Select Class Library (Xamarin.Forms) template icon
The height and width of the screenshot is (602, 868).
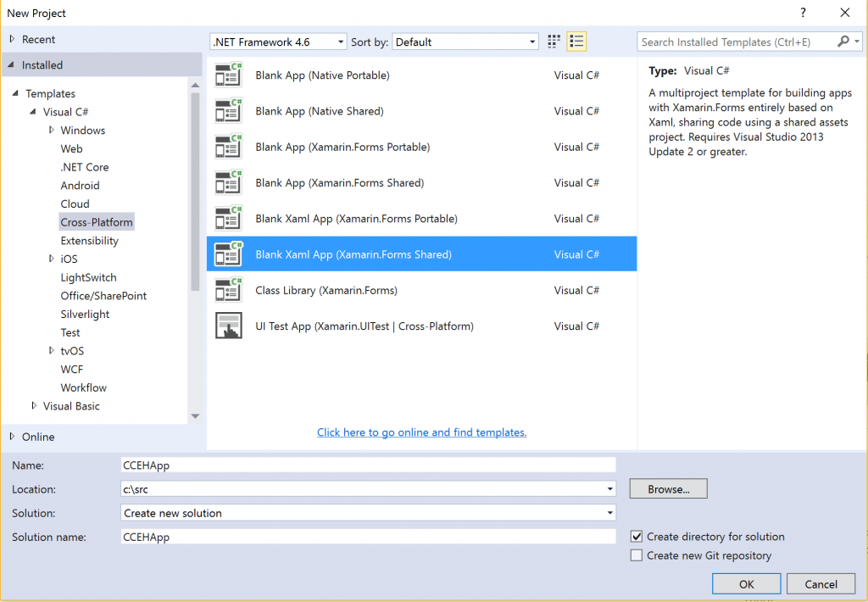[x=229, y=290]
